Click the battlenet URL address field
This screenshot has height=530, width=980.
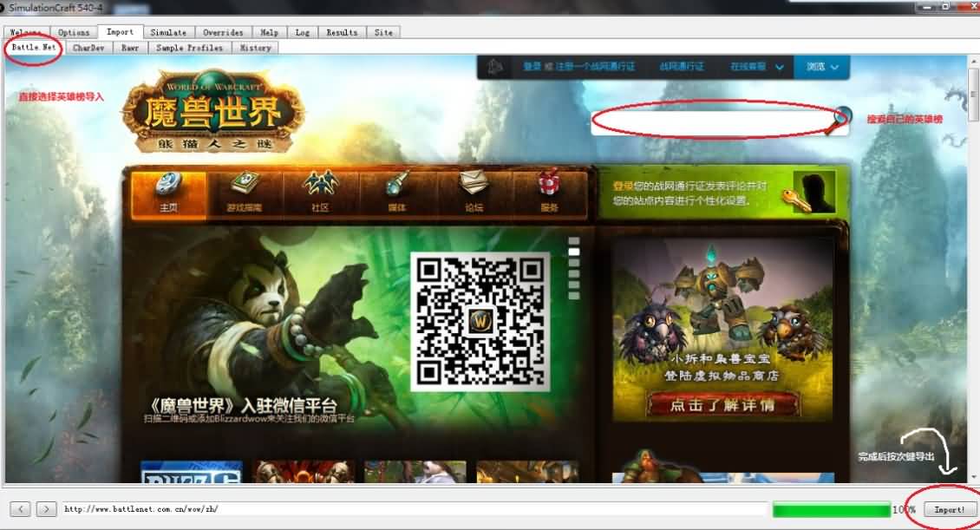(x=415, y=509)
